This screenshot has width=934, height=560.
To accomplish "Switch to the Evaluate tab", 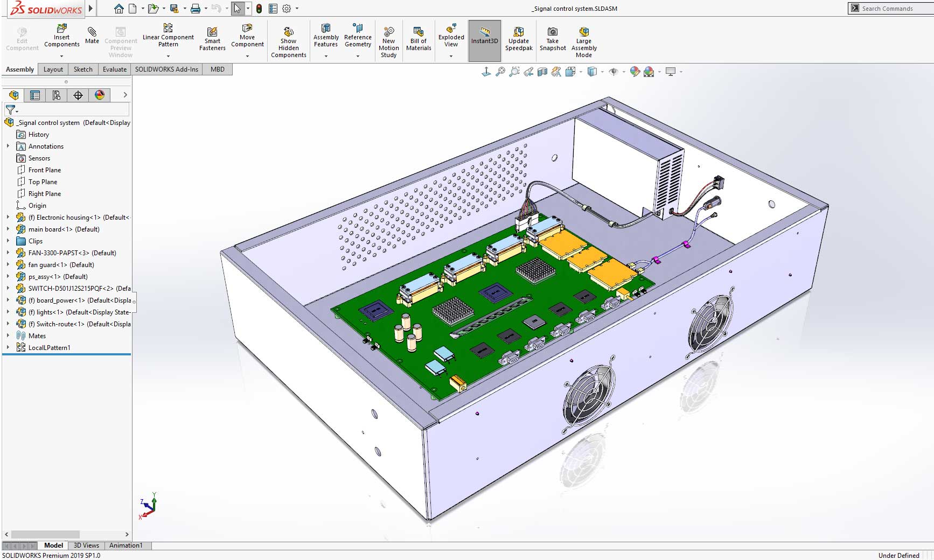I will pyautogui.click(x=114, y=69).
